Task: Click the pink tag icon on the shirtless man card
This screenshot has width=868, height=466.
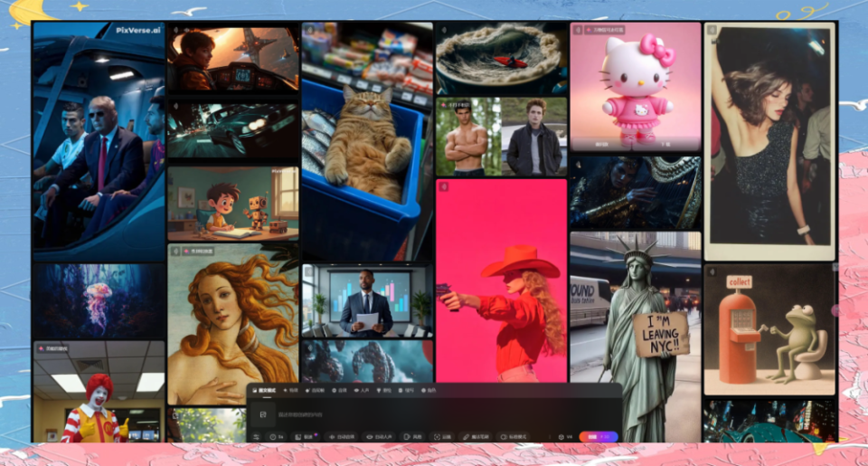Action: [444, 105]
